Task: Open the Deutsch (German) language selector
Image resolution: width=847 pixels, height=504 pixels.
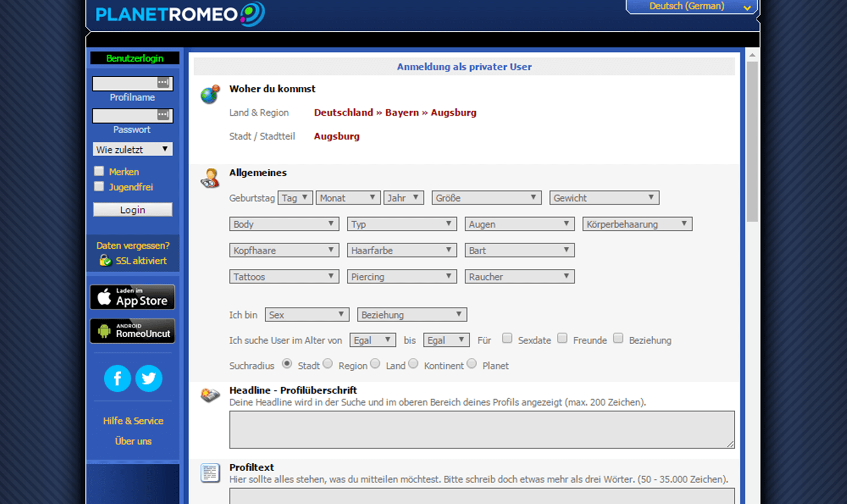Action: (x=692, y=6)
